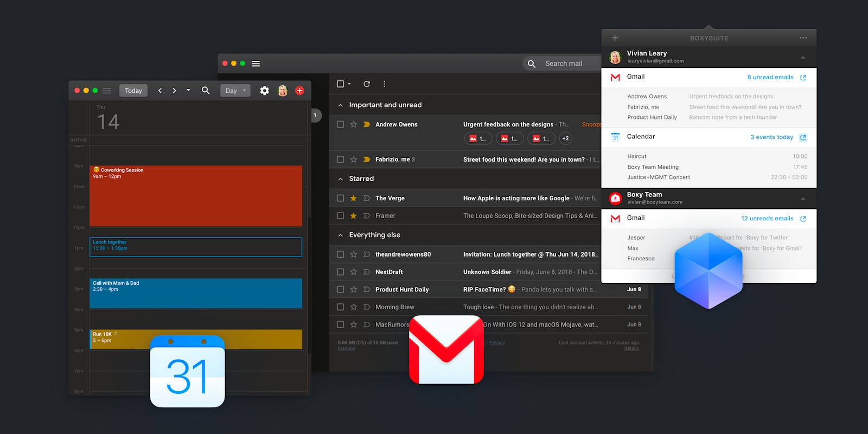Click the Calendar account avatar
Image resolution: width=868 pixels, height=434 pixels.
[x=283, y=91]
